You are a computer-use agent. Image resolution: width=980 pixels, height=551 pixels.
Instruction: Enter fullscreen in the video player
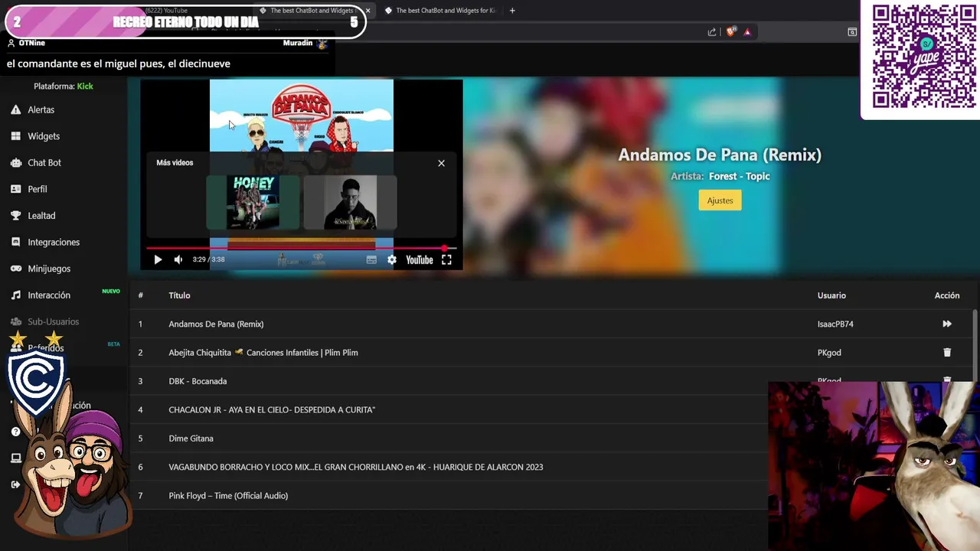tap(446, 259)
